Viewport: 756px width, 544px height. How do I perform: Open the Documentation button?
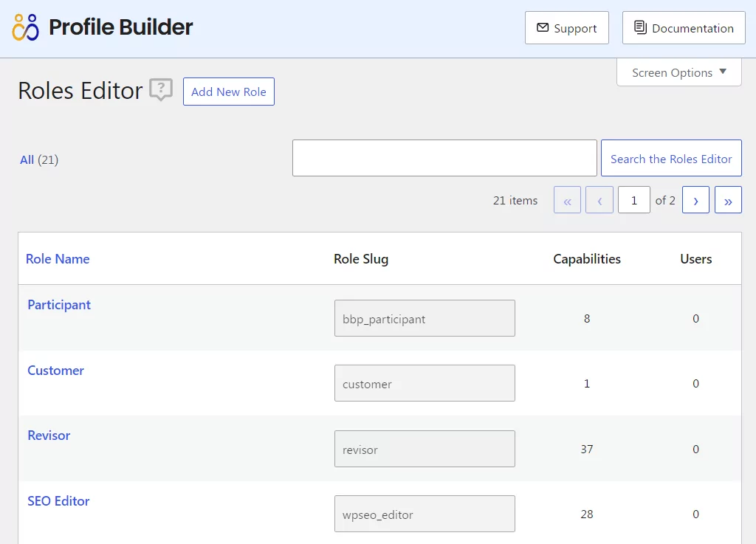click(684, 28)
